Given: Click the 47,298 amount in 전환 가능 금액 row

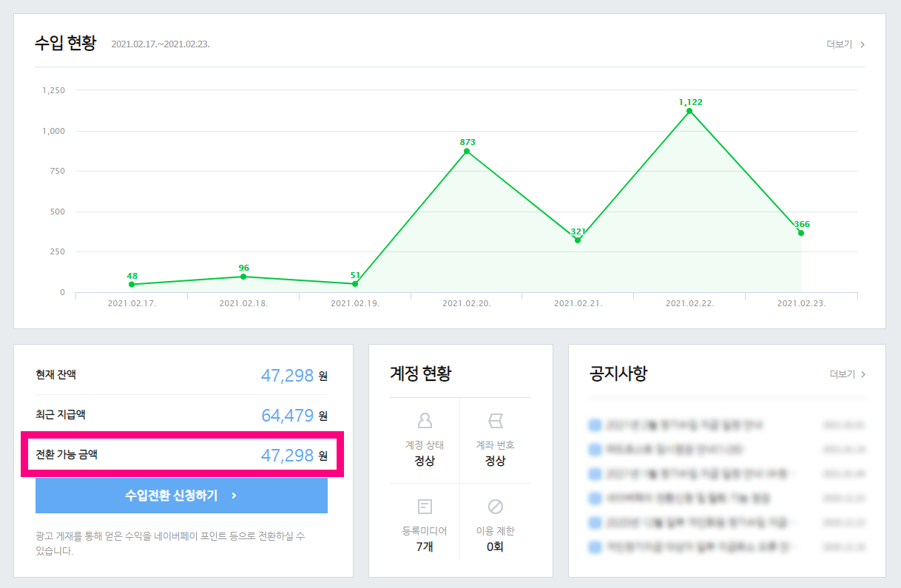Looking at the screenshot, I should coord(287,455).
